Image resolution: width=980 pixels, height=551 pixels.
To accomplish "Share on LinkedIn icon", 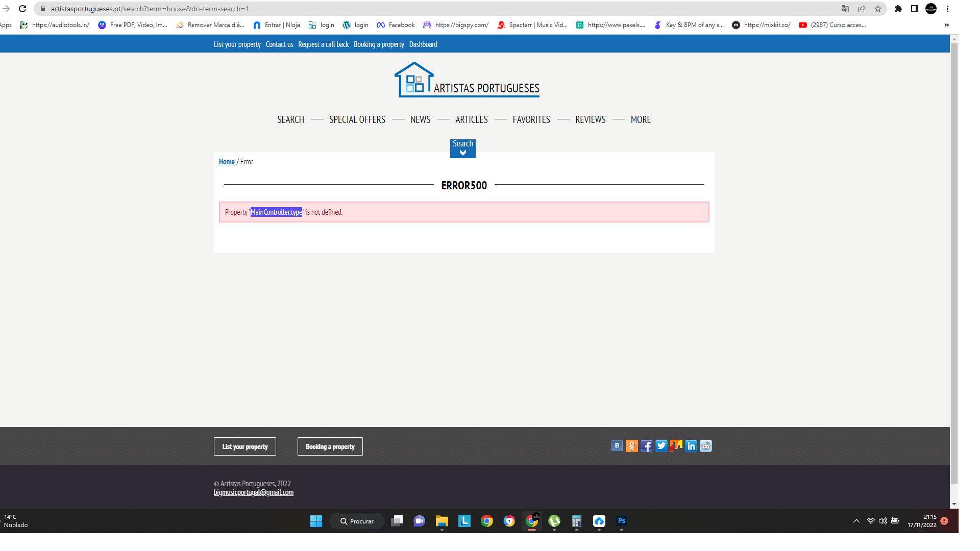I will [691, 446].
